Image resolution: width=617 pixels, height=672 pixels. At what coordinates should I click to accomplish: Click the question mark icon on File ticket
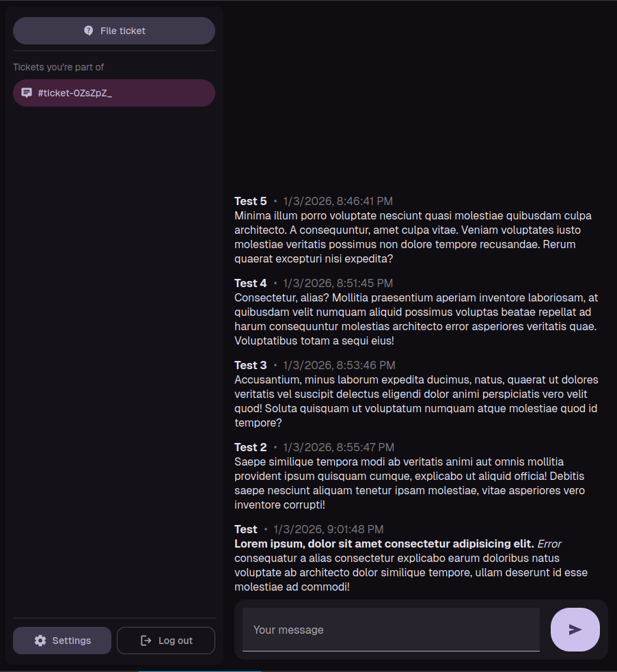point(89,31)
